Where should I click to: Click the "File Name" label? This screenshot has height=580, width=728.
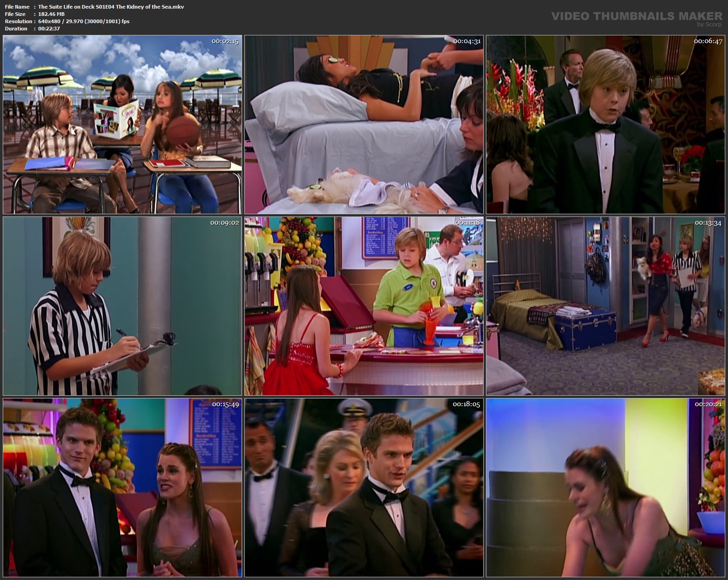[x=17, y=7]
